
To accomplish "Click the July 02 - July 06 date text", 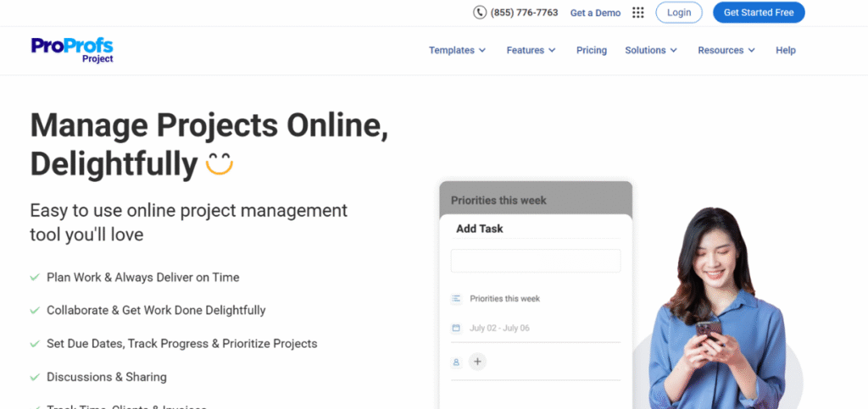I will (499, 328).
